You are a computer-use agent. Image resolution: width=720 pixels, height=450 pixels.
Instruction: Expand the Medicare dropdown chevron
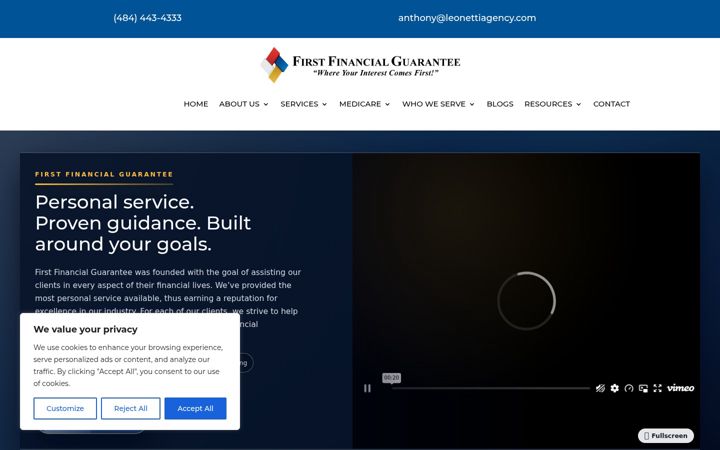[388, 105]
